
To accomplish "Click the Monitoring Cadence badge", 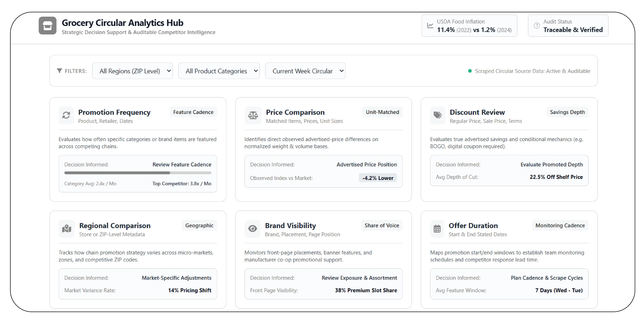I will tap(560, 225).
